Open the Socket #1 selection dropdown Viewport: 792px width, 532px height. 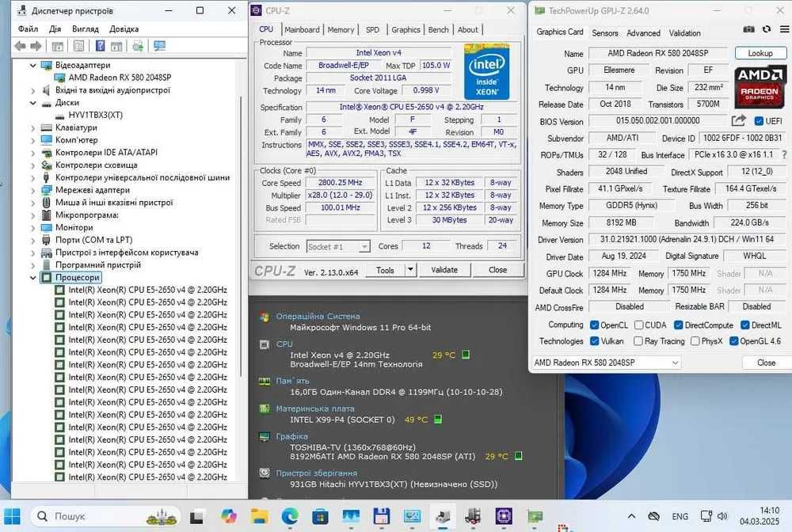(338, 246)
